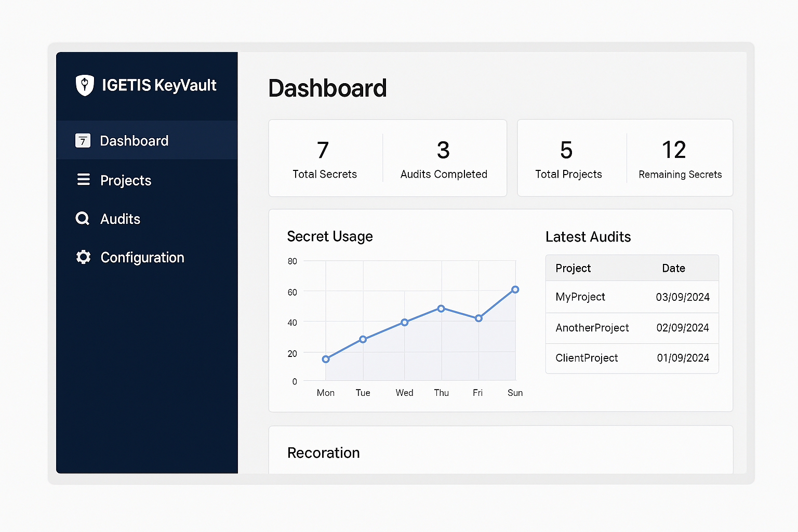798x532 pixels.
Task: Click the Total Projects stat tile
Action: [x=568, y=159]
